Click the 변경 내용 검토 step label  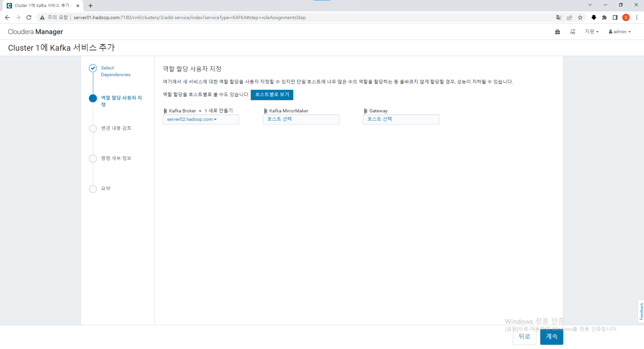click(116, 128)
